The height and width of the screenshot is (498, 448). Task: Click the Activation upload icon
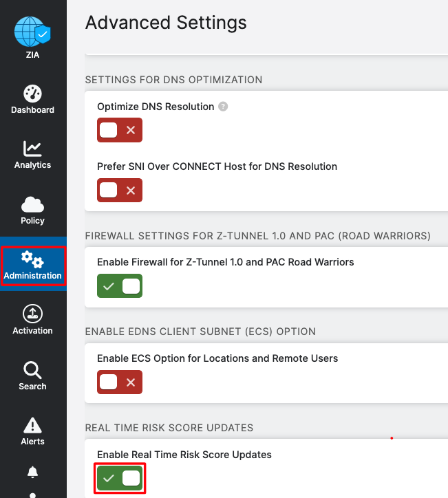coord(32,314)
